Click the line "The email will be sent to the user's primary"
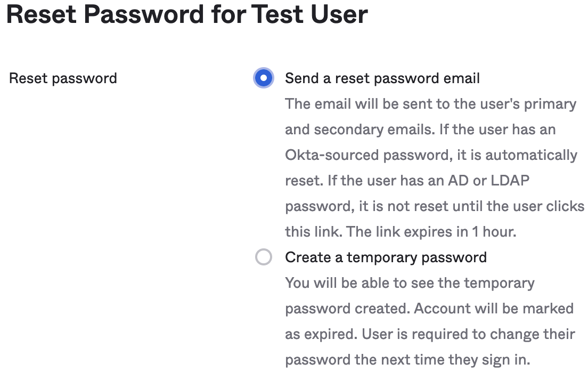The image size is (588, 388). pos(430,103)
